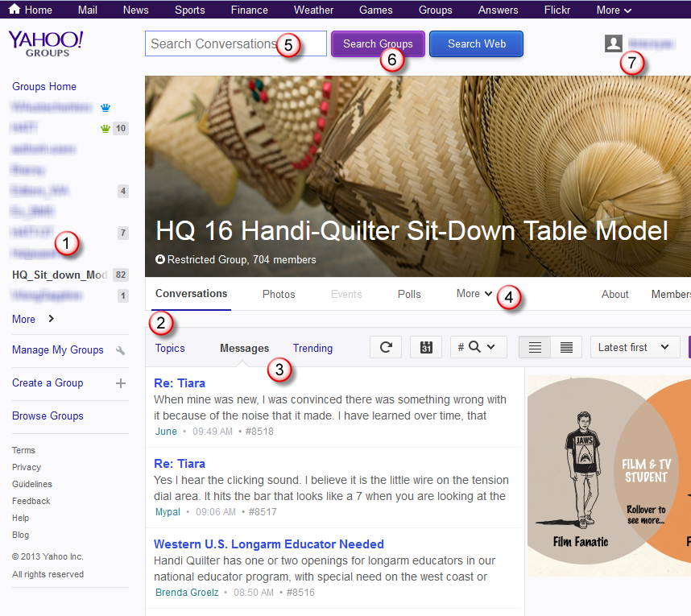The width and height of the screenshot is (691, 616).
Task: Click author June's name
Action: pos(166,432)
